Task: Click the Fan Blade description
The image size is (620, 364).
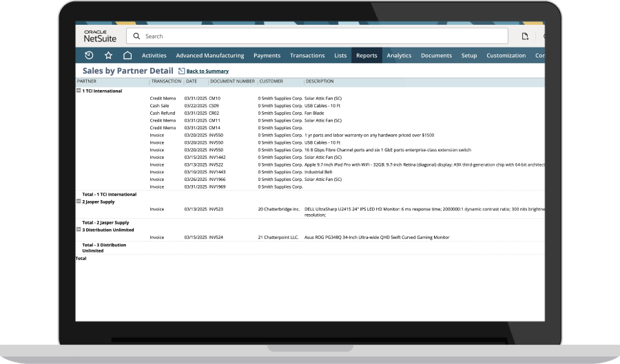Action: (314, 114)
